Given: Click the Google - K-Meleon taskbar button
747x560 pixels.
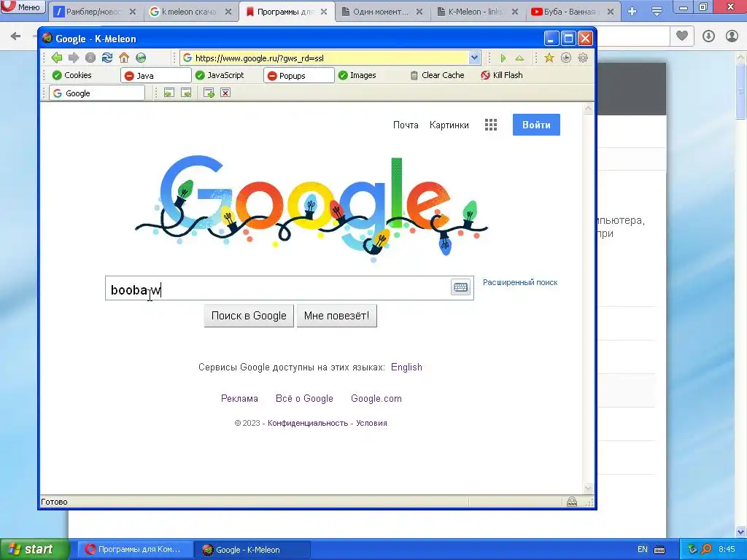Looking at the screenshot, I should click(253, 550).
